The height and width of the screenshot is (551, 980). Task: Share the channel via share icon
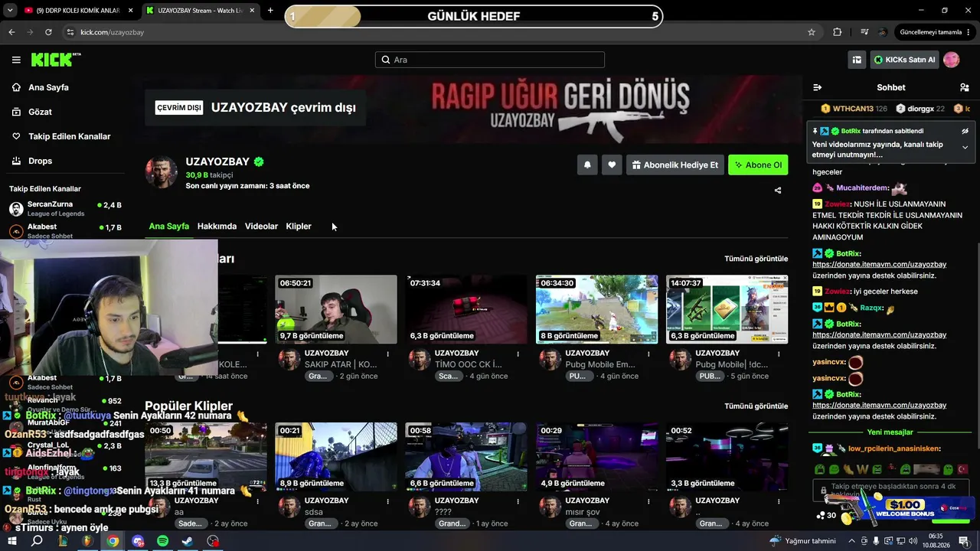point(778,191)
